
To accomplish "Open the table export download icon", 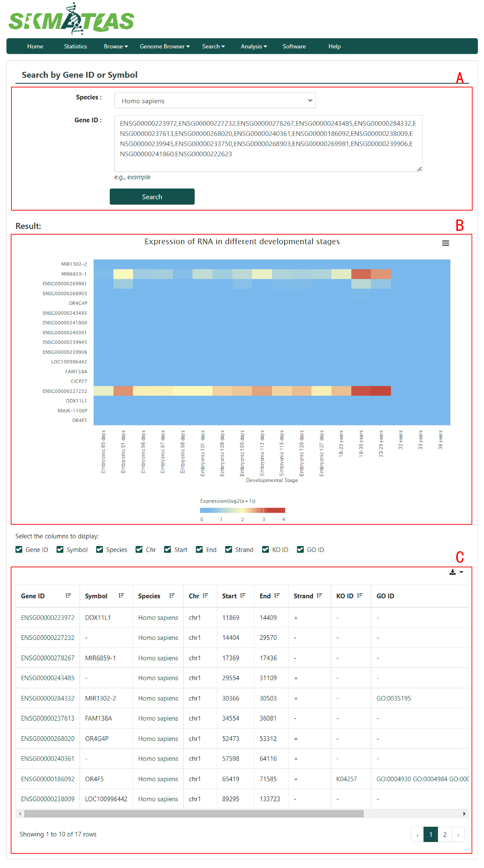I will point(456,572).
